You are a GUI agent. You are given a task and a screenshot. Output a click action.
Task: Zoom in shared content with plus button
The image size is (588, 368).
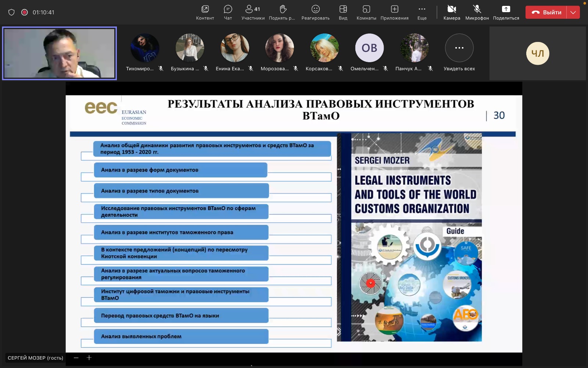[89, 358]
